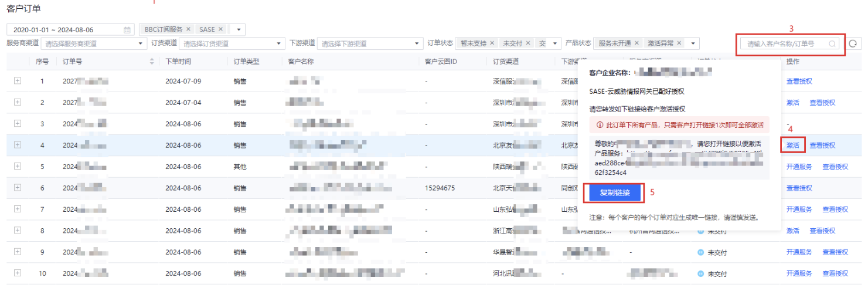Screen dimensions: 868x291
Task: Click the 客户订单 page title
Action: pyautogui.click(x=24, y=8)
